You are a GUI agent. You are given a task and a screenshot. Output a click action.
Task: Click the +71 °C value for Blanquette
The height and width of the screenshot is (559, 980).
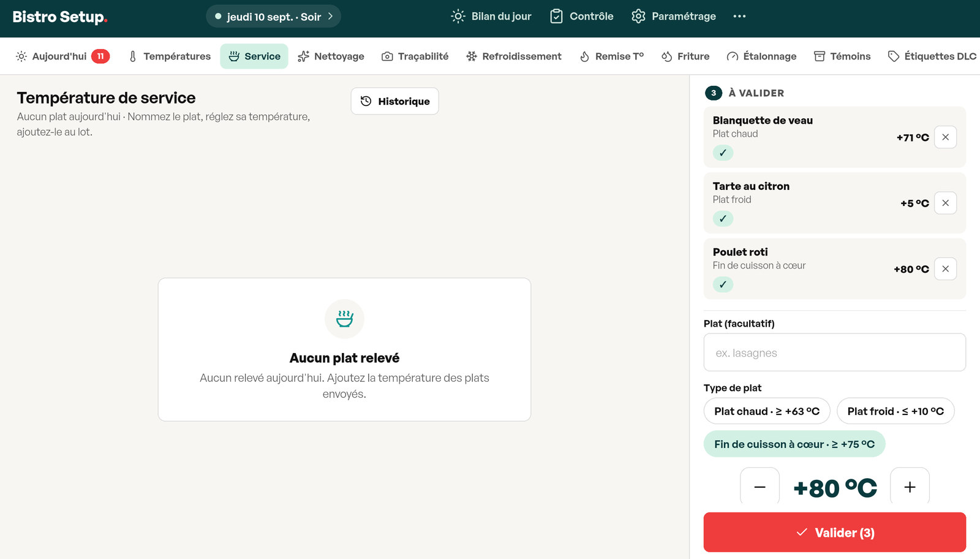coord(913,138)
